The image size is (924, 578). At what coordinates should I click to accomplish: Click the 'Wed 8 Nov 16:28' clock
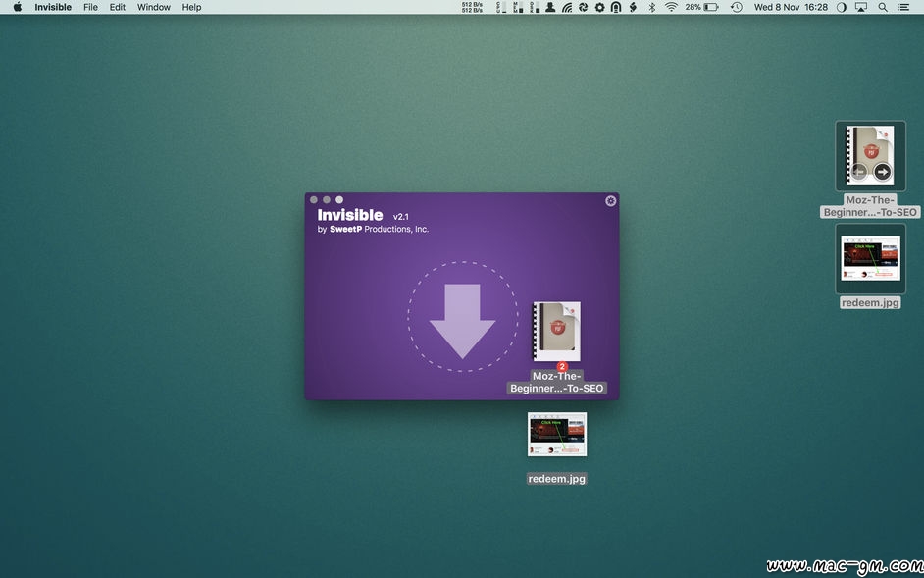[x=791, y=7]
